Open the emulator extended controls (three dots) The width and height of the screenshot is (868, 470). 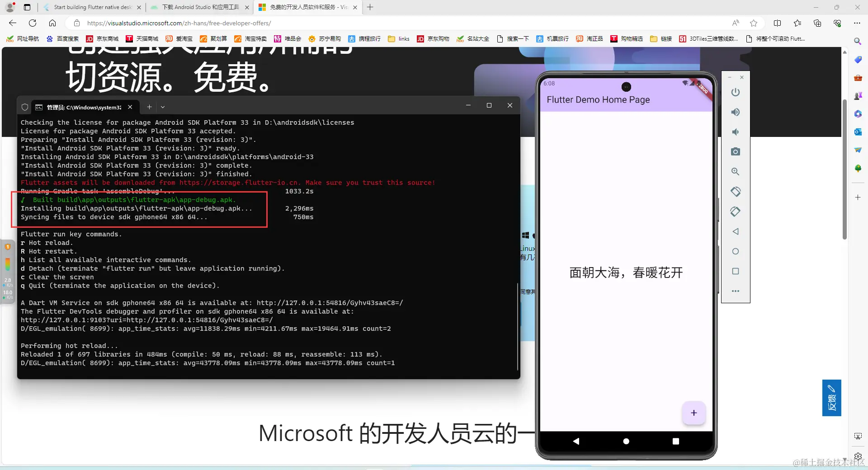click(736, 291)
